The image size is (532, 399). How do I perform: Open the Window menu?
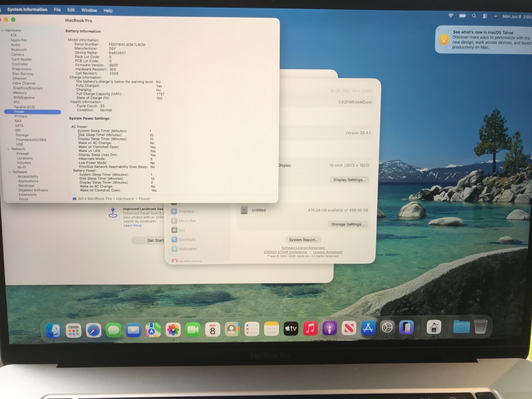pyautogui.click(x=89, y=10)
